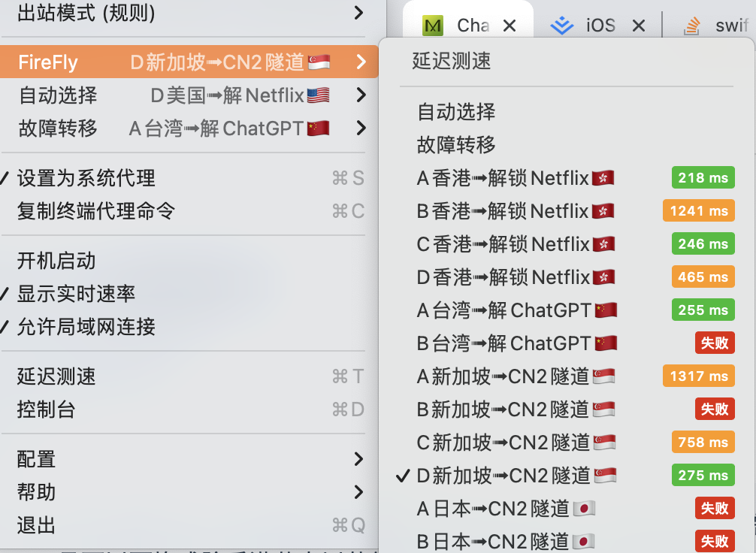
Task: Click China flag on A台湾 row
Action: pos(606,310)
